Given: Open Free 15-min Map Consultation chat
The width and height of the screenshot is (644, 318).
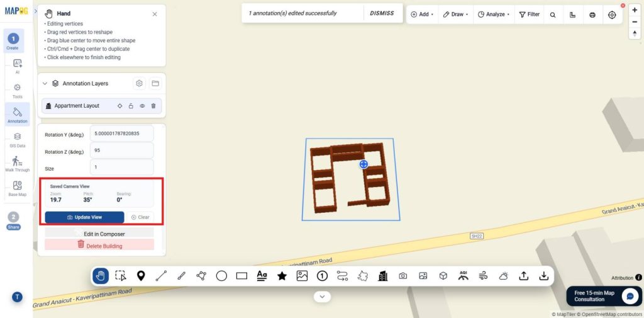Looking at the screenshot, I should click(604, 296).
